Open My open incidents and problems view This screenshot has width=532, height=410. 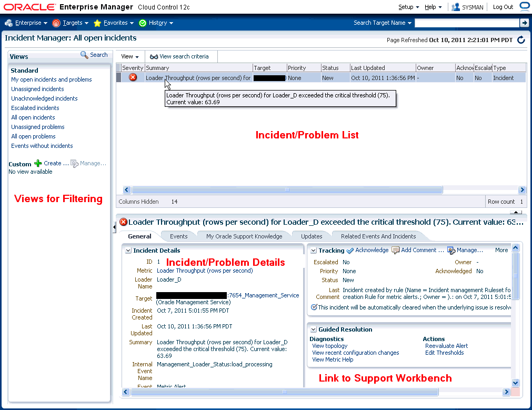coord(51,79)
